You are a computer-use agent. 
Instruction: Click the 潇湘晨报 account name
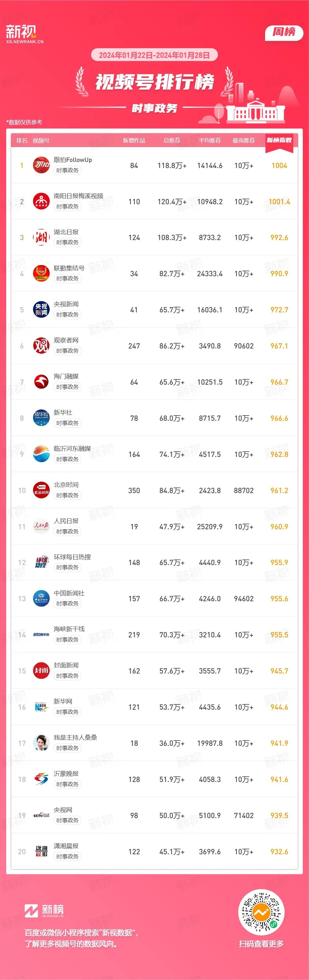pyautogui.click(x=66, y=846)
